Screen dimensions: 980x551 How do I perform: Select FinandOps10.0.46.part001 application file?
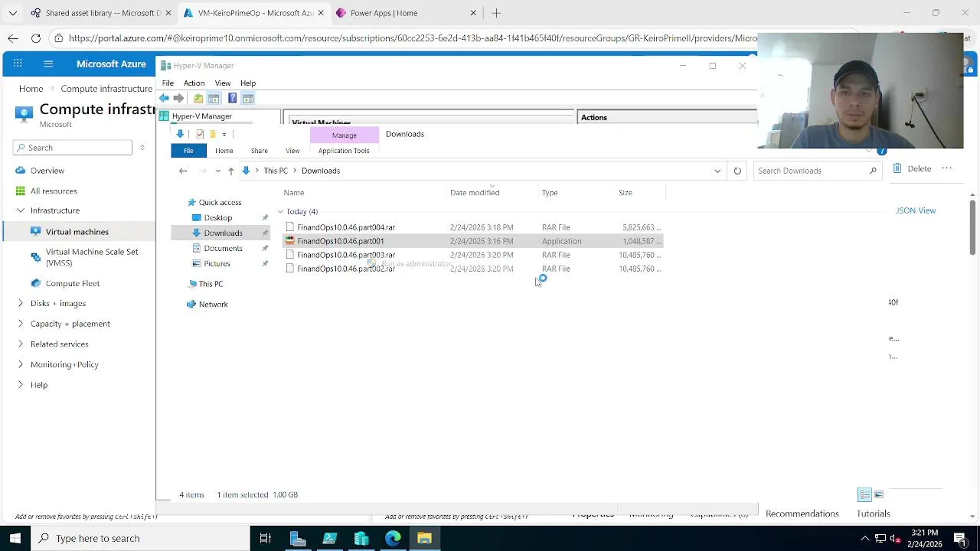(473, 241)
